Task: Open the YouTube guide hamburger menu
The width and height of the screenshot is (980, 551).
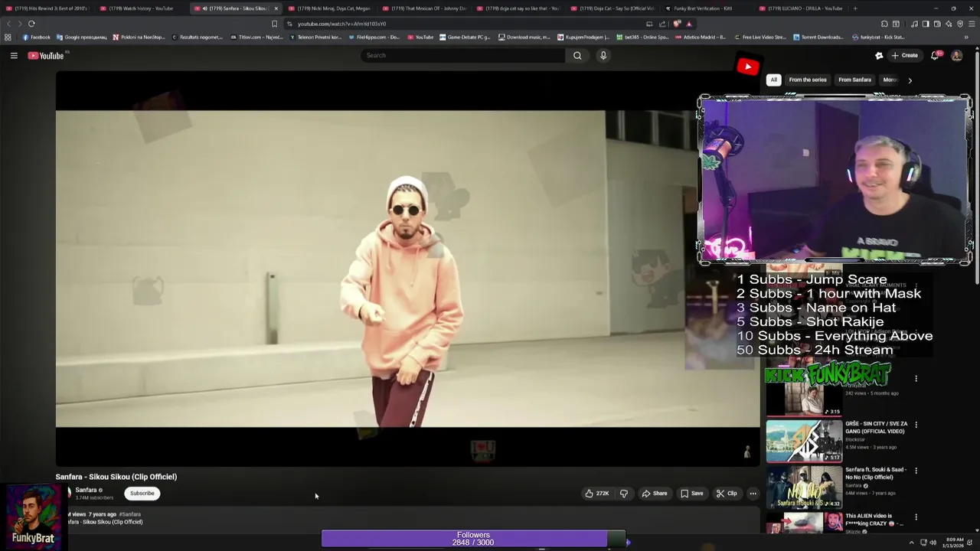Action: 14,55
